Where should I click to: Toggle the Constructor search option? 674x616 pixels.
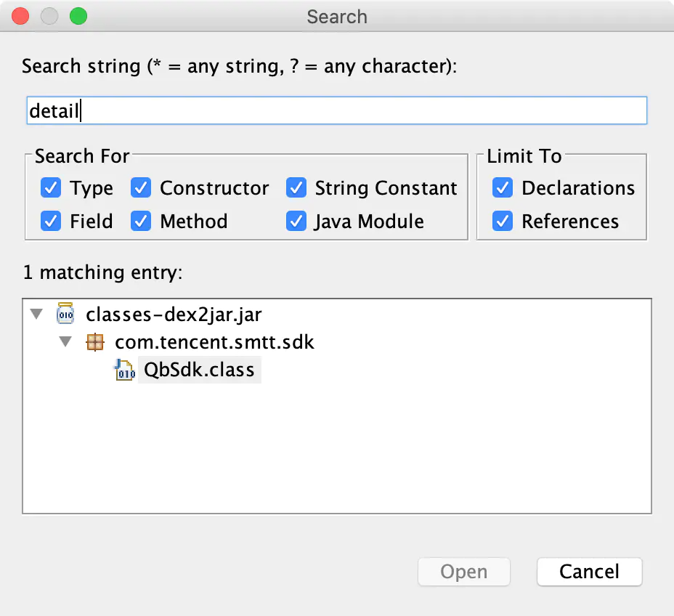tap(141, 188)
